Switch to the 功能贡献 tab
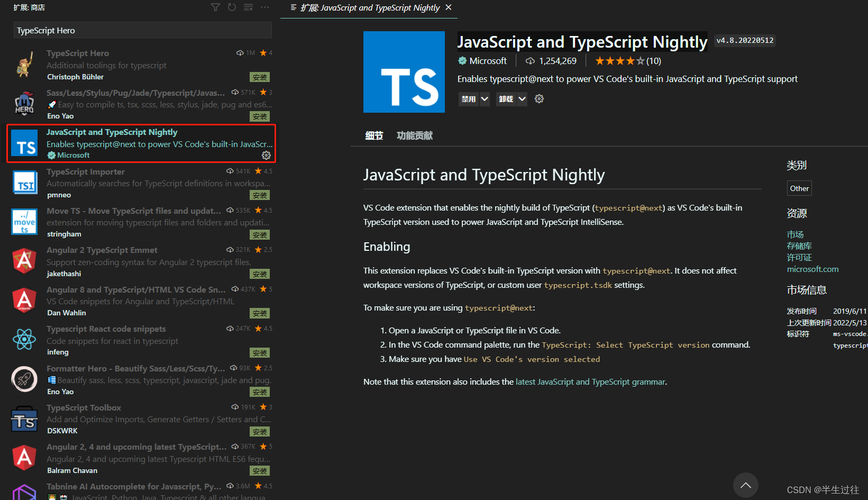 [x=415, y=135]
